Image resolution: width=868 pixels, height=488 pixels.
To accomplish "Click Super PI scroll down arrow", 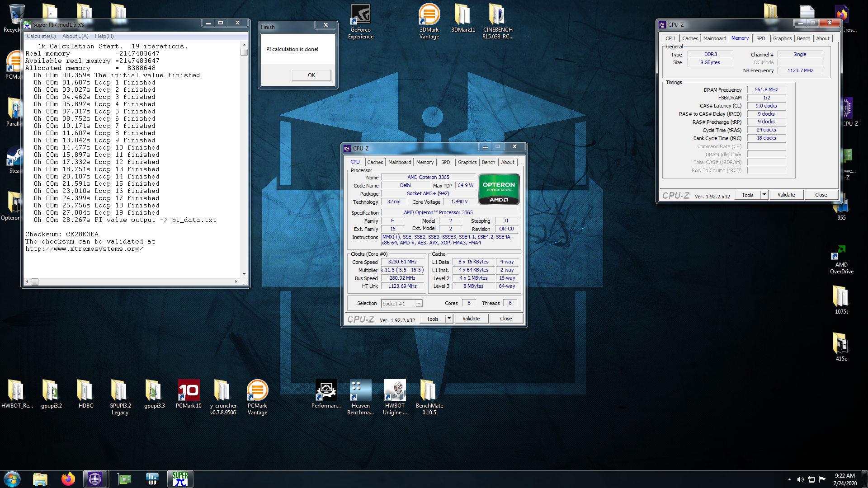I will [244, 274].
